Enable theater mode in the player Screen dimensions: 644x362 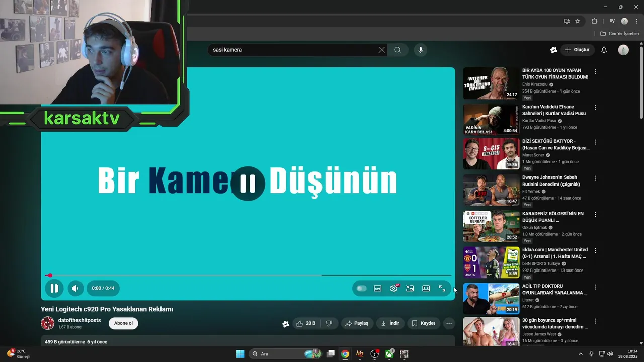[x=426, y=288]
